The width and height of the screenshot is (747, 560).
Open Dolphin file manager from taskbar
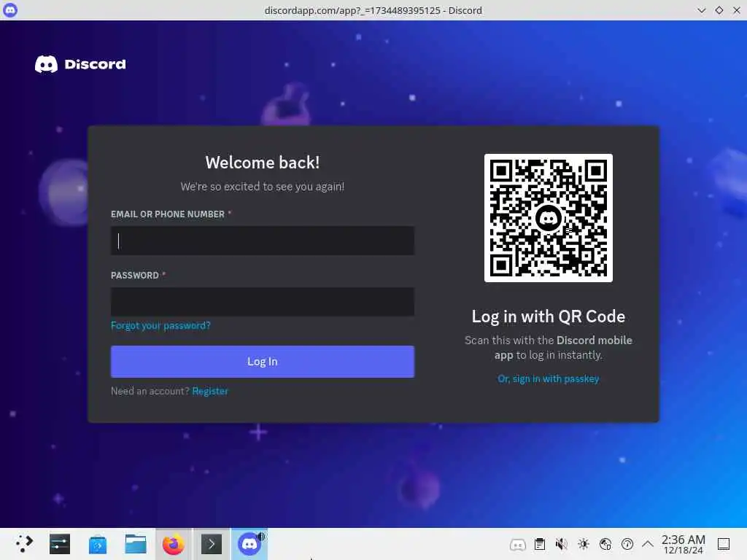pyautogui.click(x=136, y=544)
